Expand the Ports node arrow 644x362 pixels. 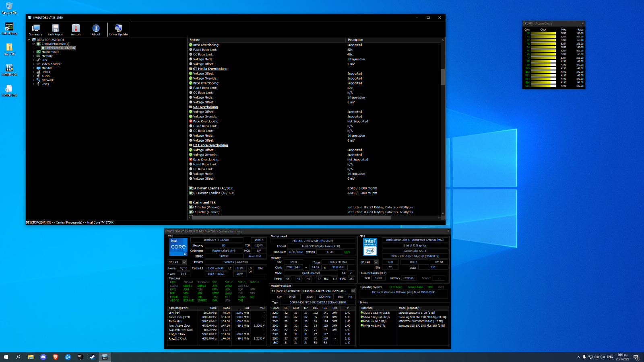click(x=34, y=84)
